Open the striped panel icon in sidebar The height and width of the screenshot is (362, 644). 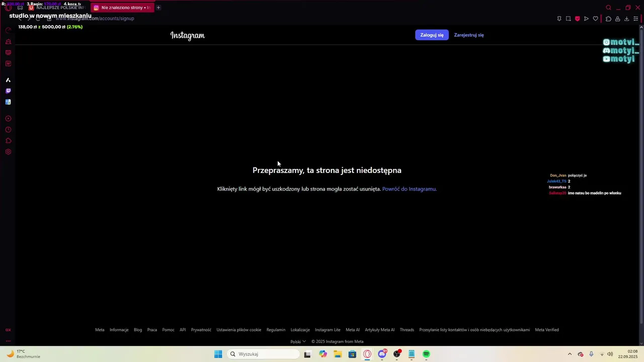coord(8,53)
